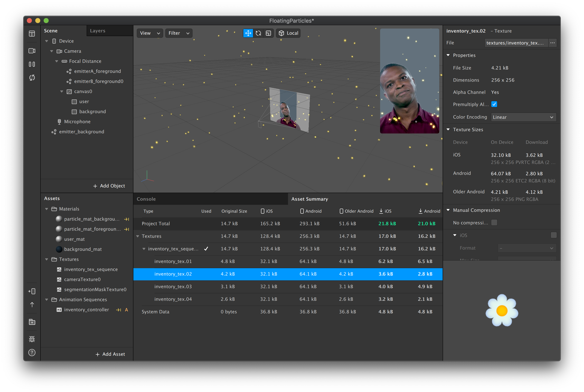Select the move translate tool

(248, 33)
